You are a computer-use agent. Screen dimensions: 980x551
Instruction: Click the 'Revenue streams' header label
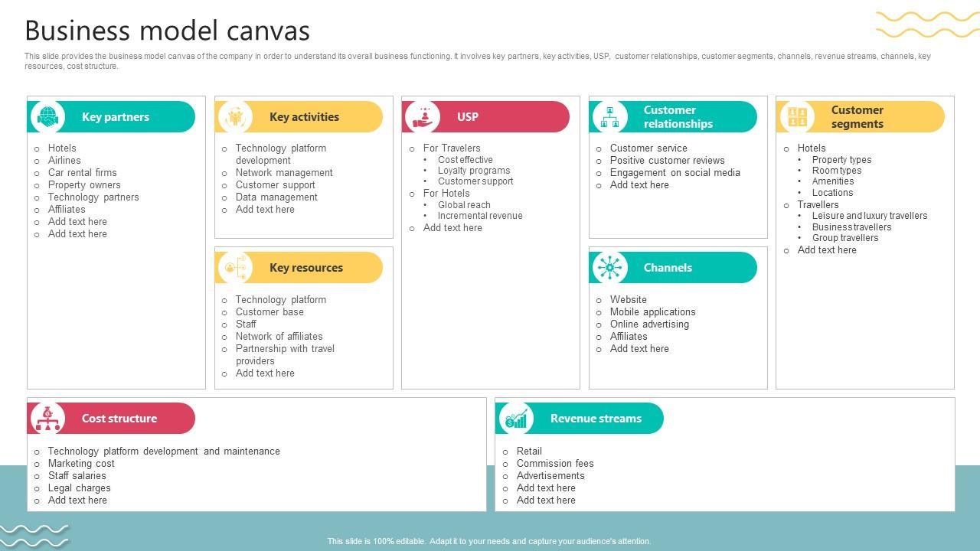pos(596,419)
